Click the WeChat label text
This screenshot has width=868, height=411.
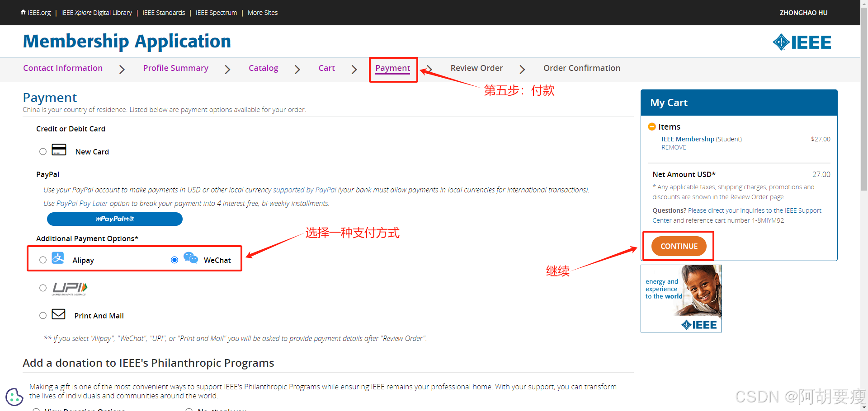point(217,260)
